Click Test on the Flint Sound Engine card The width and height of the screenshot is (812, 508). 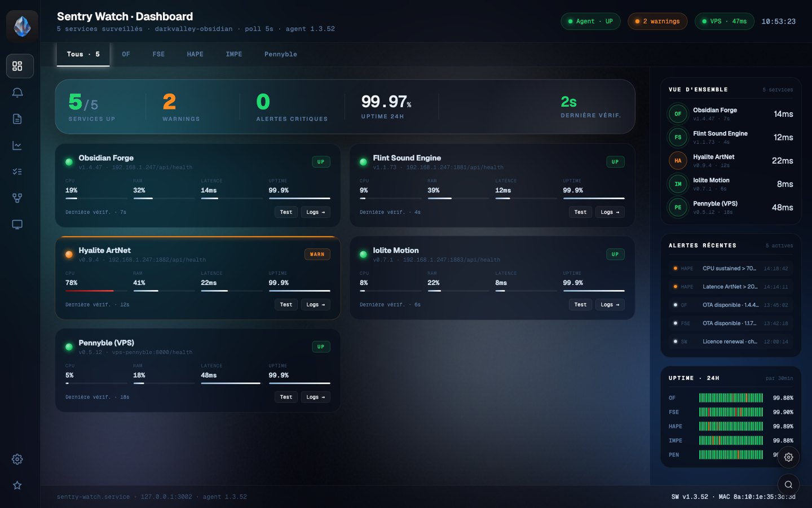tap(580, 212)
